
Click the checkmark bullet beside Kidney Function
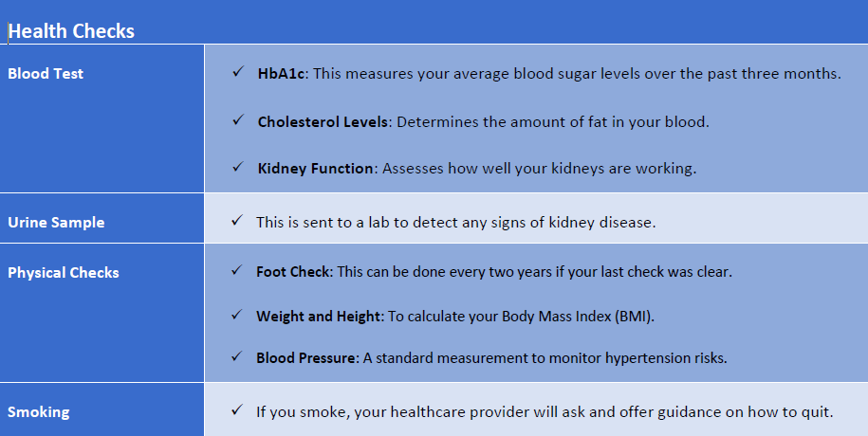coord(238,167)
